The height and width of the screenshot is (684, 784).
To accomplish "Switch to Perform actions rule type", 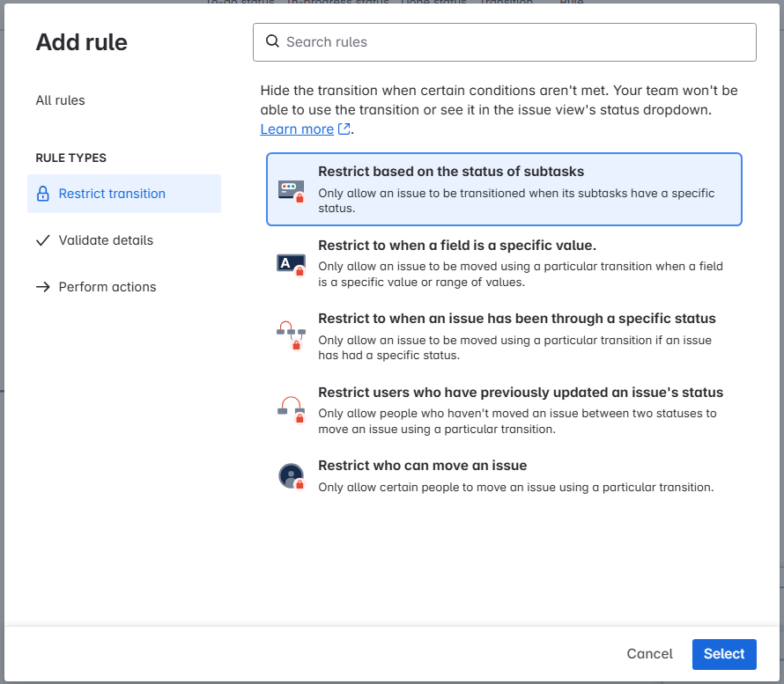I will [x=107, y=287].
